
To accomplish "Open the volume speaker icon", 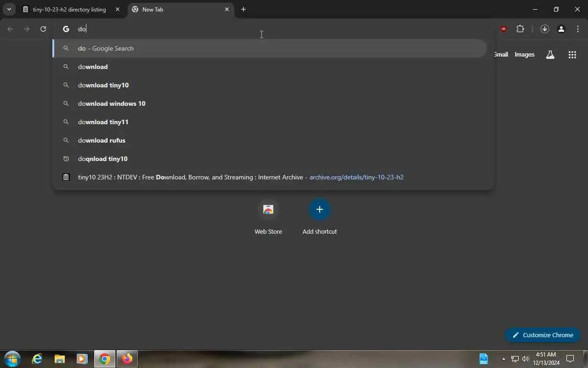I will pyautogui.click(x=526, y=359).
